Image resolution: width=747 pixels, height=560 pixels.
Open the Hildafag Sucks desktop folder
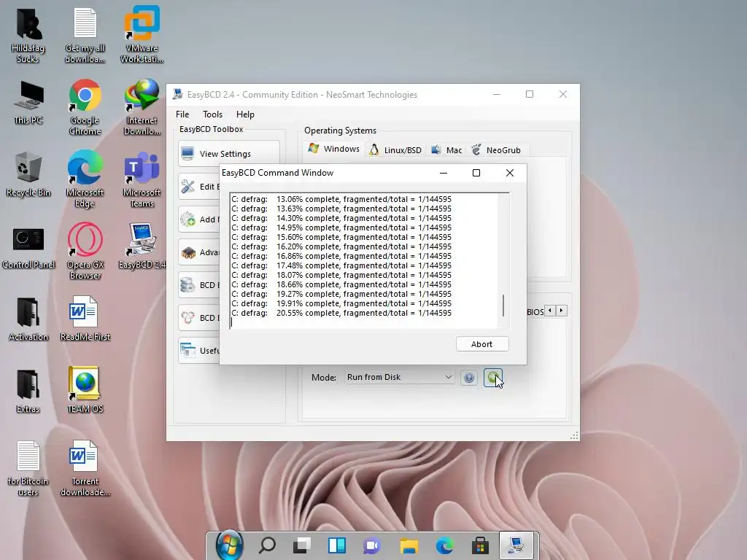(28, 36)
